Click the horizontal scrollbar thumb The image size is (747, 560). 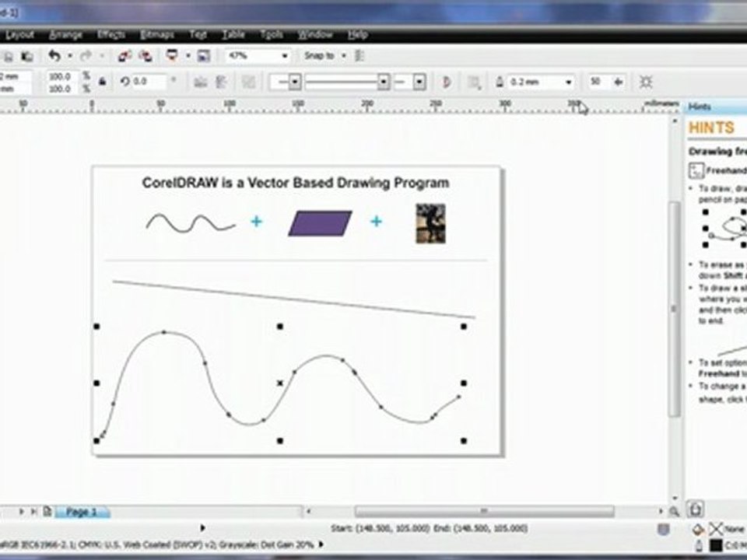tap(484, 512)
